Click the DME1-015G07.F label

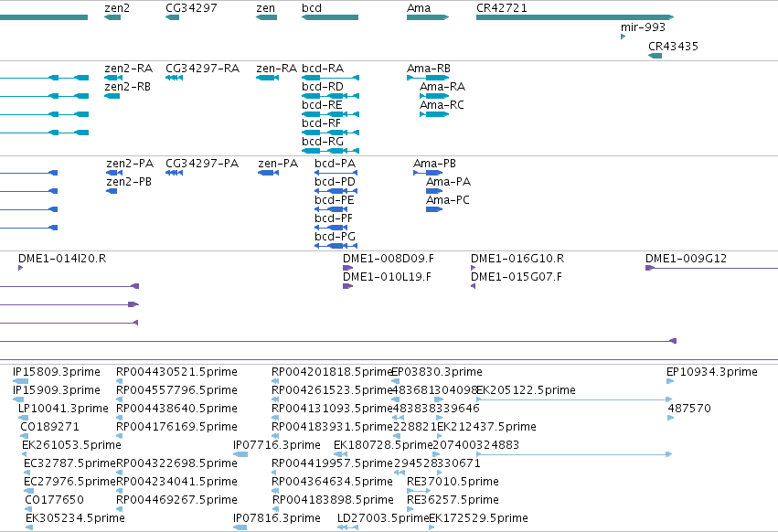click(517, 277)
